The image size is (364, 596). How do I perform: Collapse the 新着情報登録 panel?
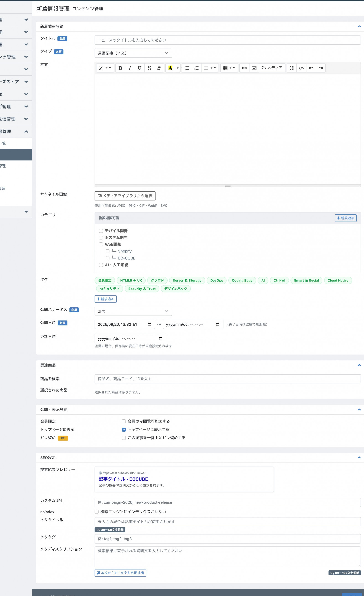(x=359, y=26)
